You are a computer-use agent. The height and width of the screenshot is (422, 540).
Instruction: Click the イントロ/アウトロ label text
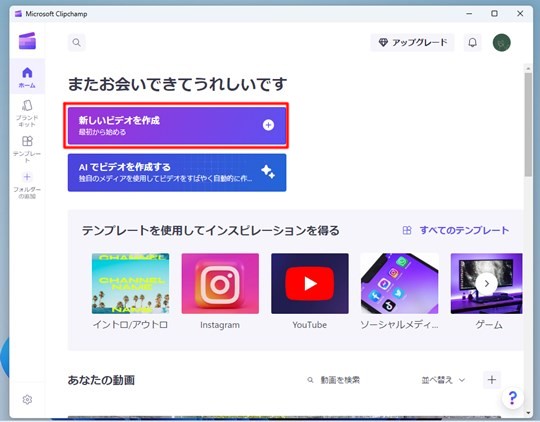[x=131, y=325]
